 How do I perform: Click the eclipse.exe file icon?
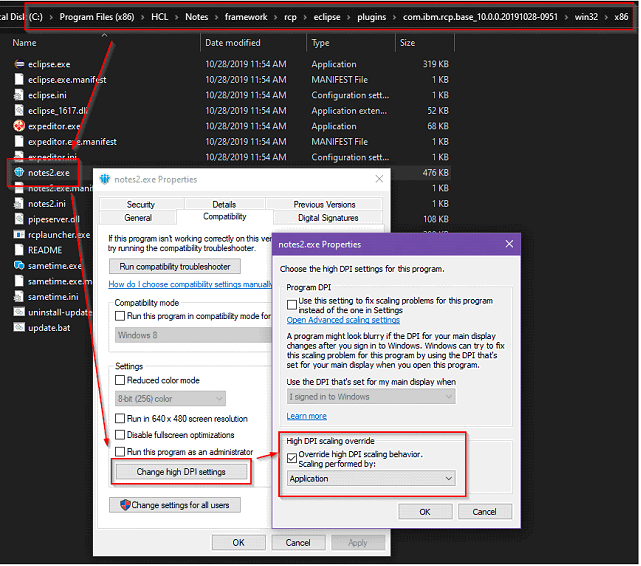coord(19,64)
